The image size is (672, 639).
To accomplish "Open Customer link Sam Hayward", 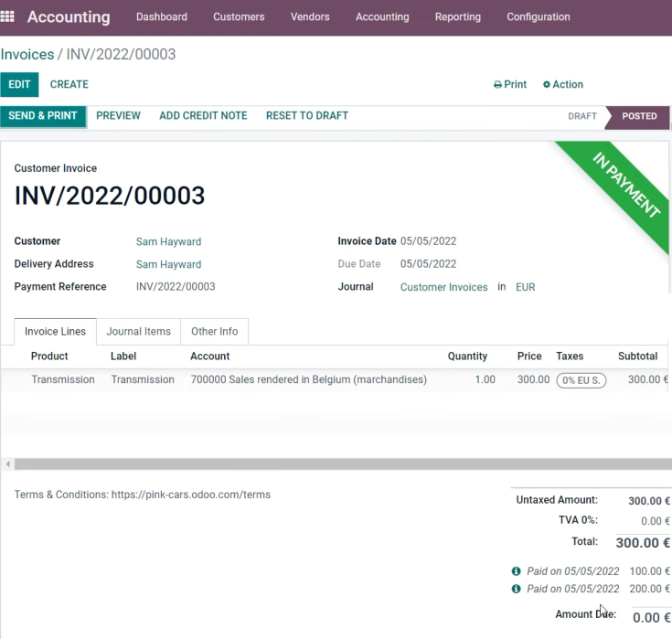I will pos(168,241).
